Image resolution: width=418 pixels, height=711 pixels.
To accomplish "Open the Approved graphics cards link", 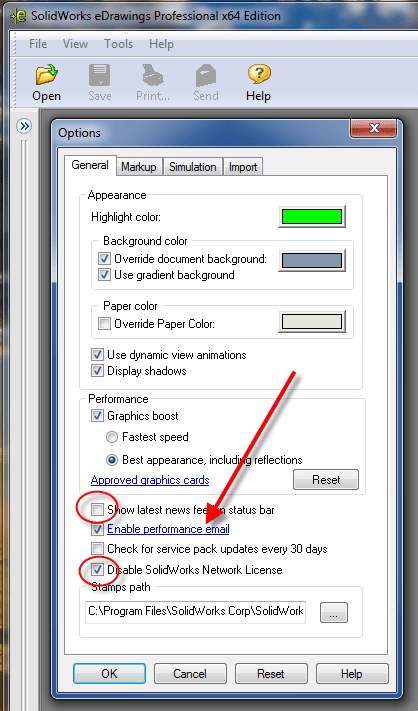I will (150, 480).
